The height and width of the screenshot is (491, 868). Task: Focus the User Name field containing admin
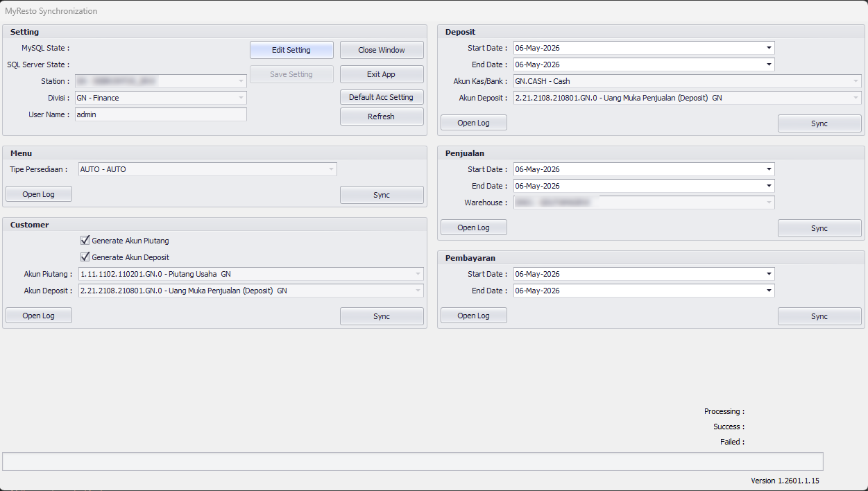click(x=161, y=114)
